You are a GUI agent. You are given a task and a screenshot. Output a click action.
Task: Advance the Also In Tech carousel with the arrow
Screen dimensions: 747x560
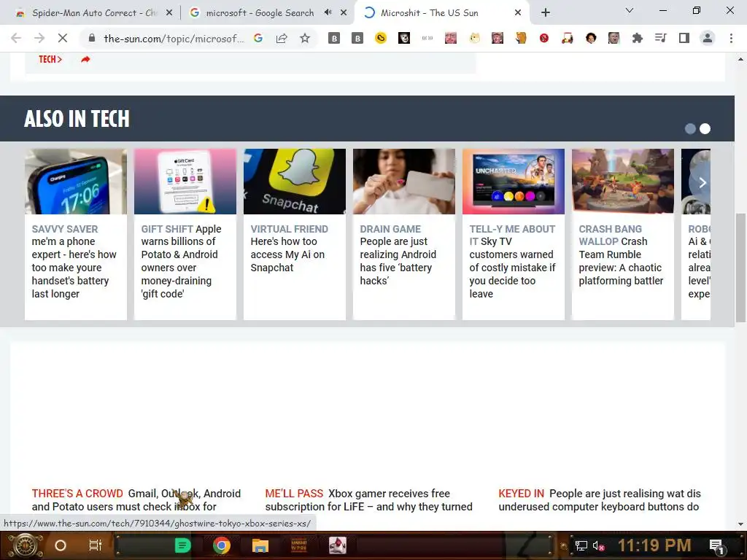[x=702, y=182]
